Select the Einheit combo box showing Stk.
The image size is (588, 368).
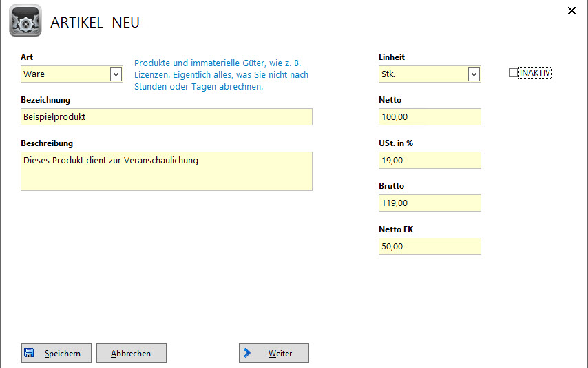(x=423, y=74)
